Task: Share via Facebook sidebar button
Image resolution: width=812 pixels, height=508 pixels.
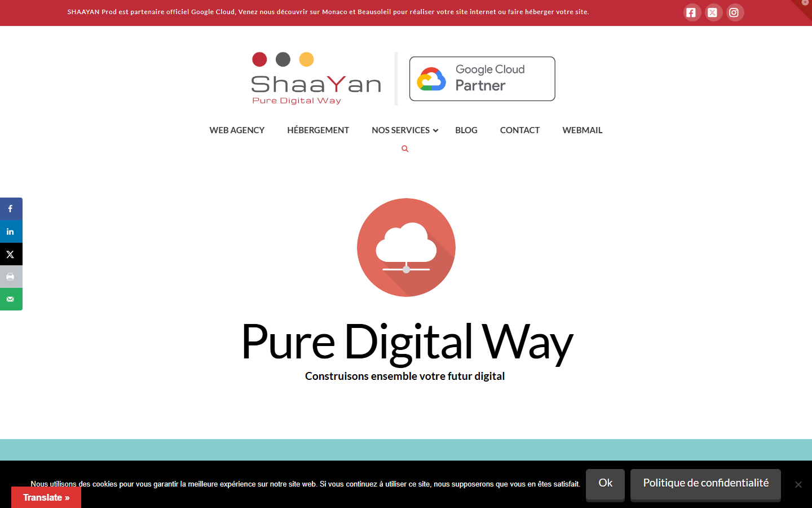Action: [11, 209]
